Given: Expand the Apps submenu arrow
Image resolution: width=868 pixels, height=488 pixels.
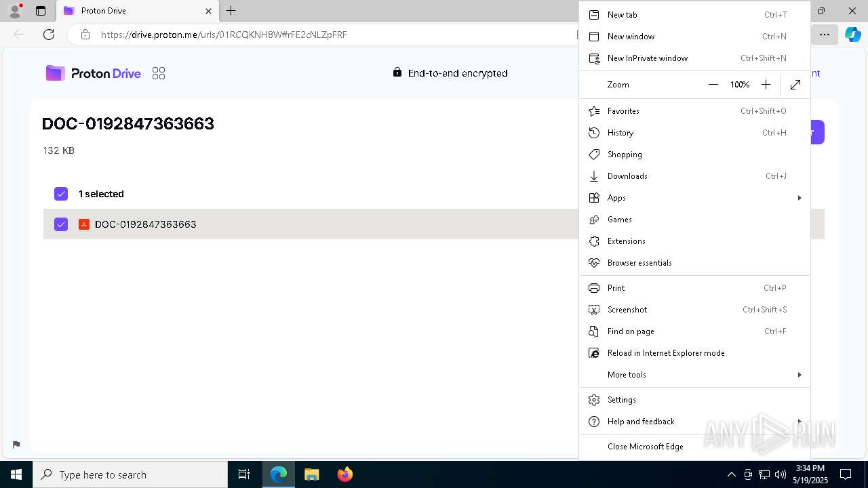Looking at the screenshot, I should point(800,198).
